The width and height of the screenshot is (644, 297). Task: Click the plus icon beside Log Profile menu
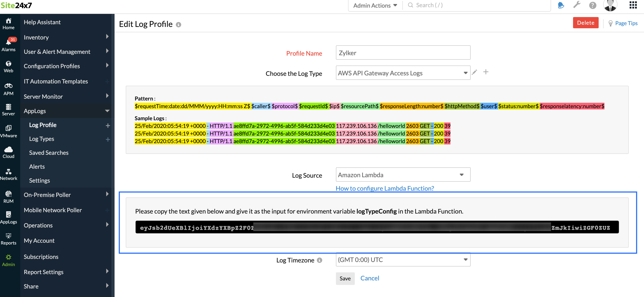[108, 125]
